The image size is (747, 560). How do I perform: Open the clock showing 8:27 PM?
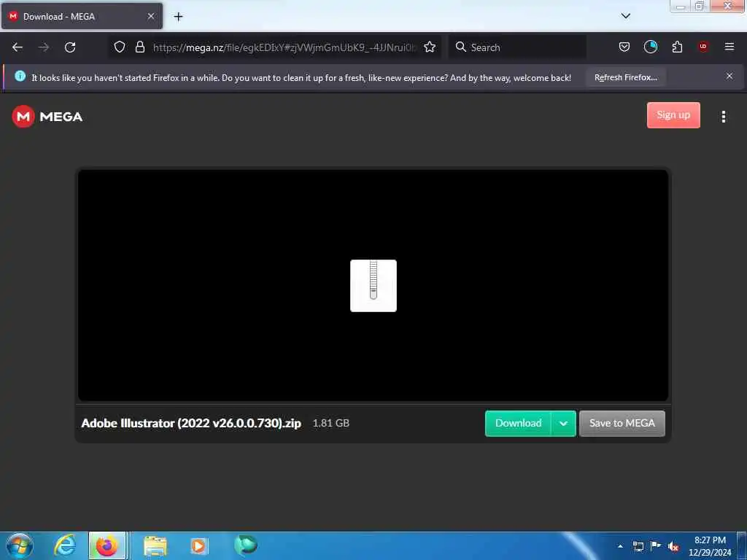(x=710, y=546)
